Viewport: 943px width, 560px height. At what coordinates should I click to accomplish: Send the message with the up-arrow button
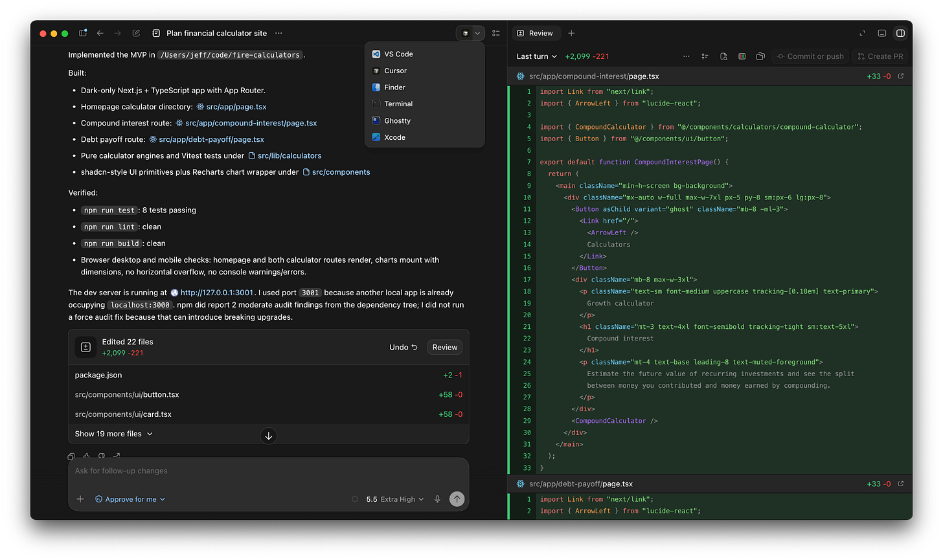pos(457,498)
